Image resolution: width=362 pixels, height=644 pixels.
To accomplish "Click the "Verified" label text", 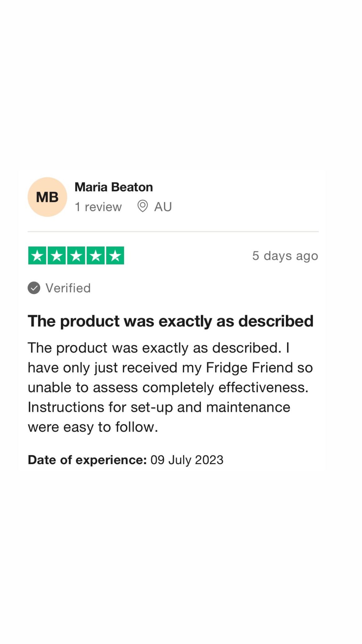I will [68, 288].
